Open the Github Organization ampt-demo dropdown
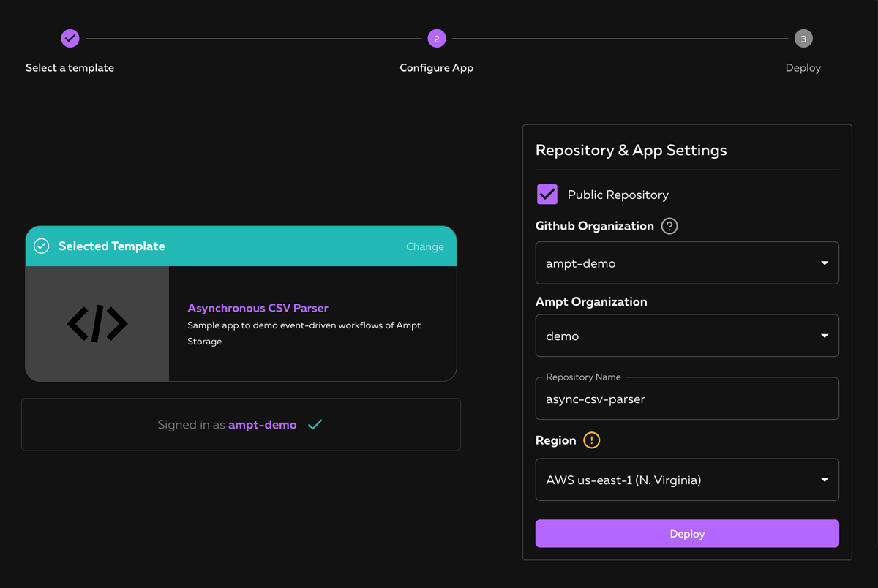Viewport: 878px width, 588px height. tap(686, 263)
